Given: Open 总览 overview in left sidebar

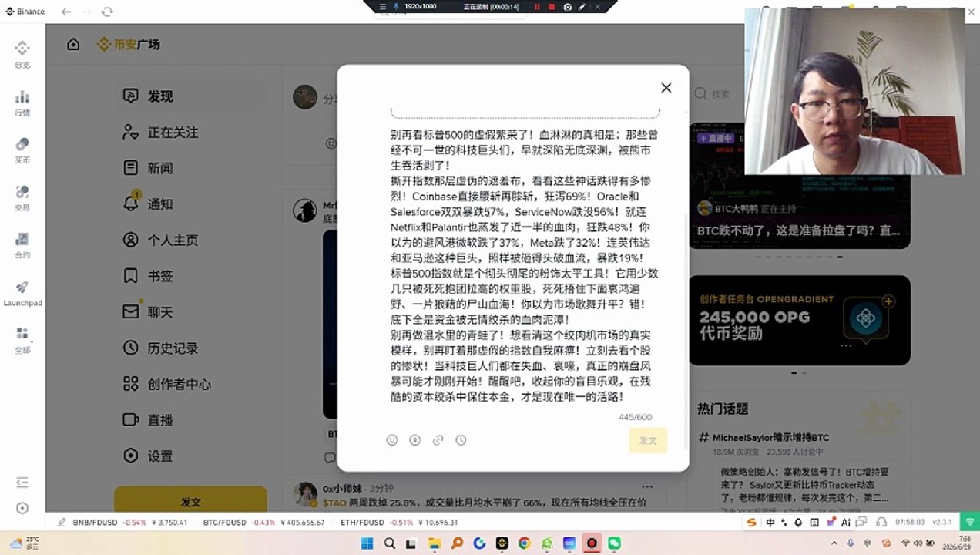Looking at the screenshot, I should coord(22,54).
